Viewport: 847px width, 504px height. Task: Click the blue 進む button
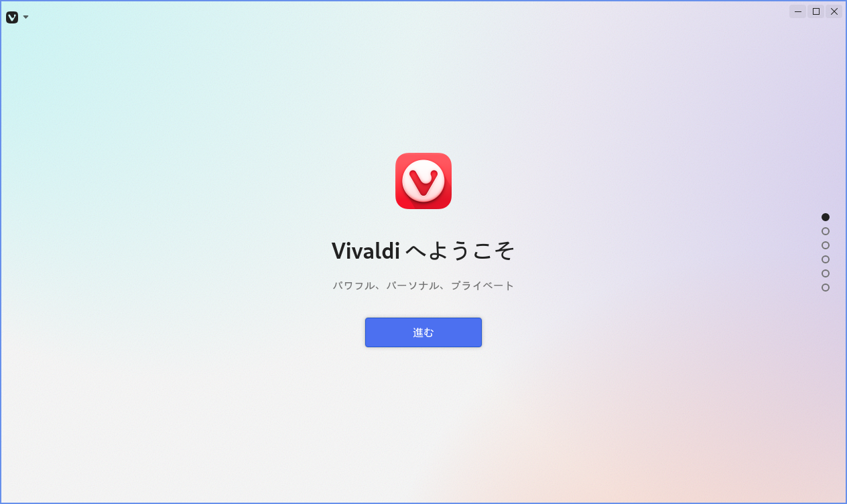[423, 332]
